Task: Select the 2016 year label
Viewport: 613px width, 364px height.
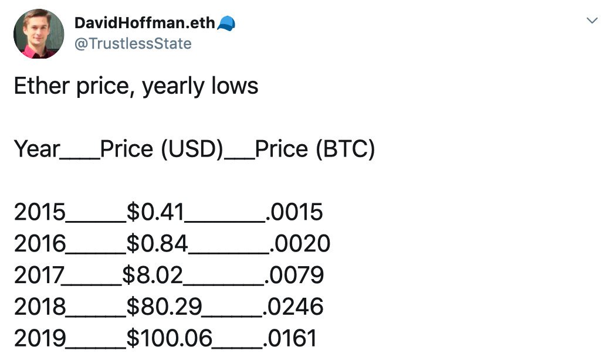Action: 40,243
